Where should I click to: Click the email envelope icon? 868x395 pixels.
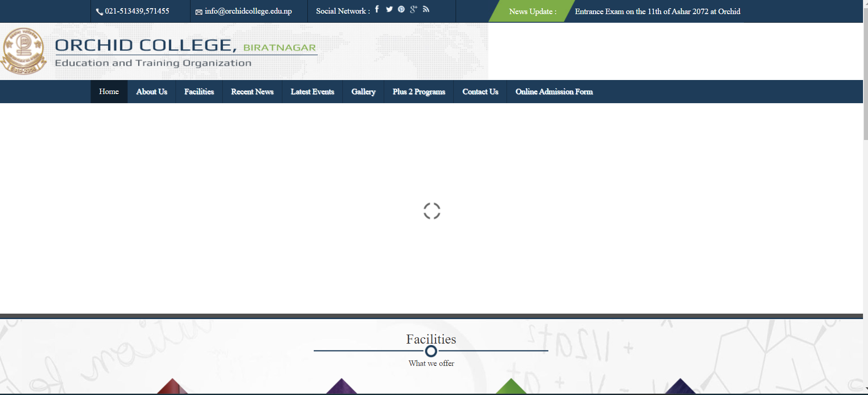[x=199, y=12]
